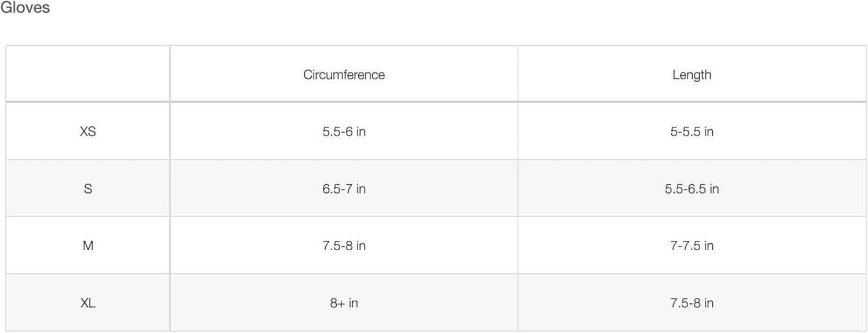This screenshot has width=868, height=333.
Task: Click the empty top-left header cell
Action: click(x=88, y=74)
